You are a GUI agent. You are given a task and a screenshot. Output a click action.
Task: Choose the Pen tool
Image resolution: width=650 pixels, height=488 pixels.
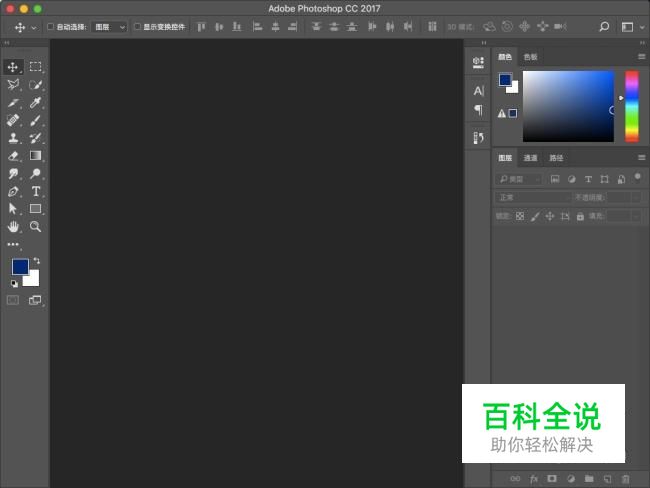pos(14,191)
